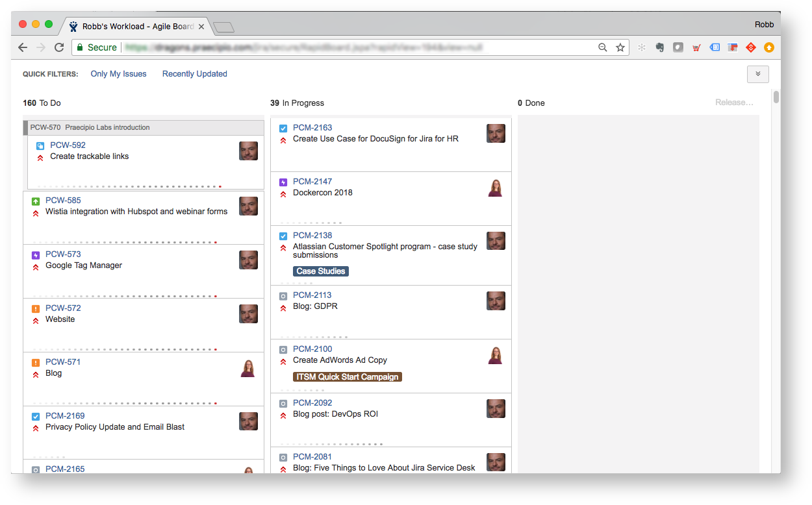The image size is (812, 505).
Task: Click the orange circle extension icon
Action: [x=769, y=47]
